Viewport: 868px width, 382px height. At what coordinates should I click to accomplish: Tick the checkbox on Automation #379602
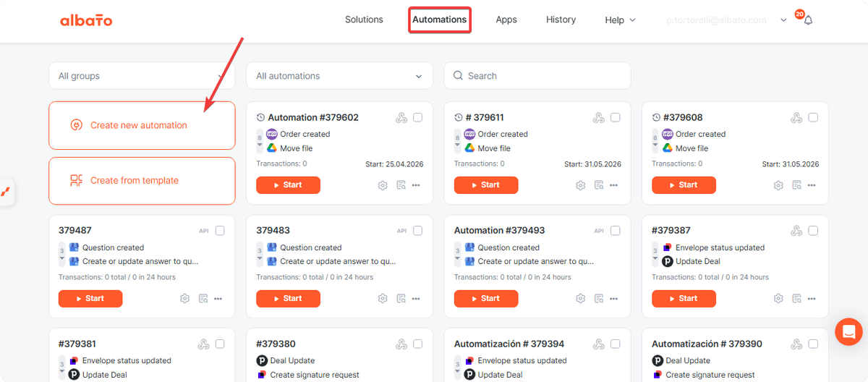418,117
